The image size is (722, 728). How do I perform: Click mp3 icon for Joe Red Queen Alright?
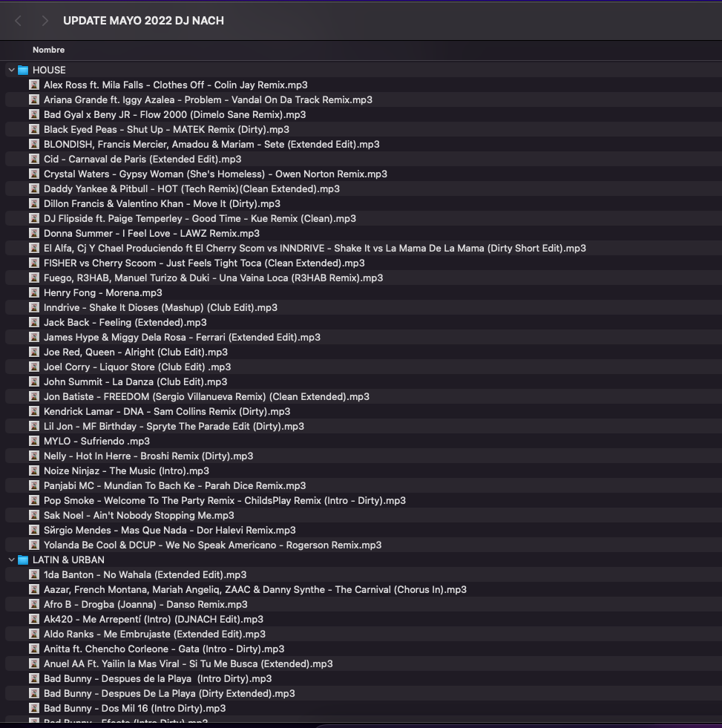[34, 352]
